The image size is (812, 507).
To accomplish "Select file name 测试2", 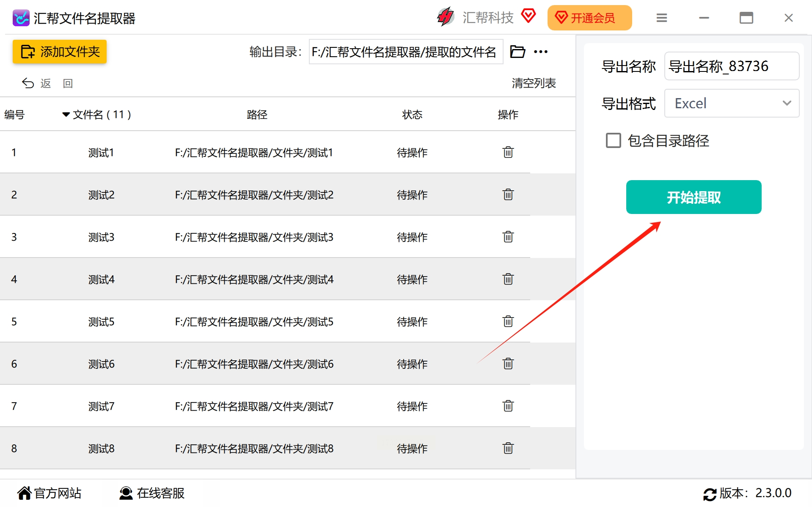I will point(101,195).
